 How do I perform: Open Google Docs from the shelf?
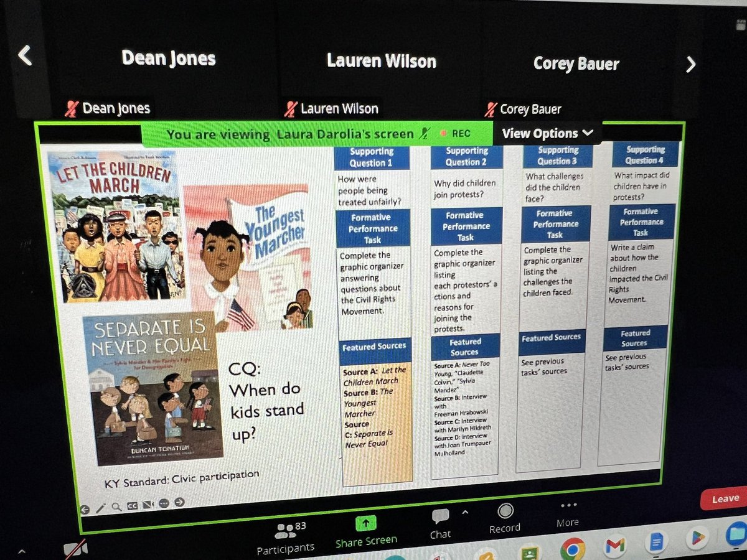657,543
